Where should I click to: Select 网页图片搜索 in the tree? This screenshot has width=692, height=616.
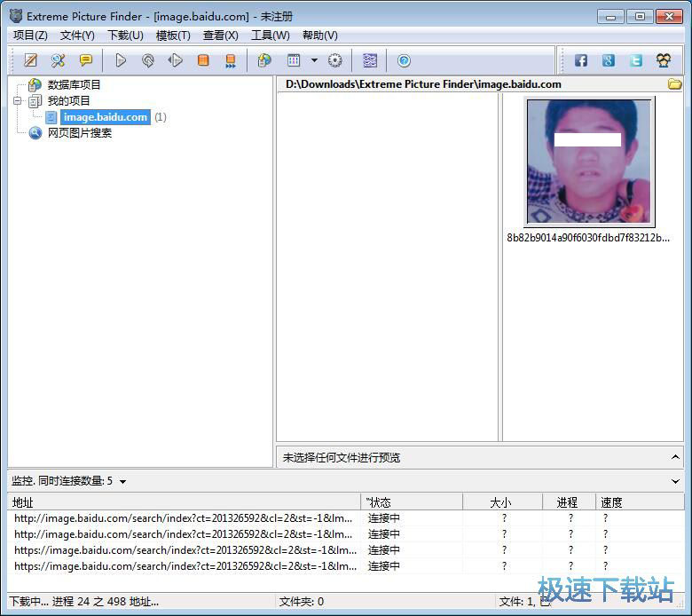[79, 133]
